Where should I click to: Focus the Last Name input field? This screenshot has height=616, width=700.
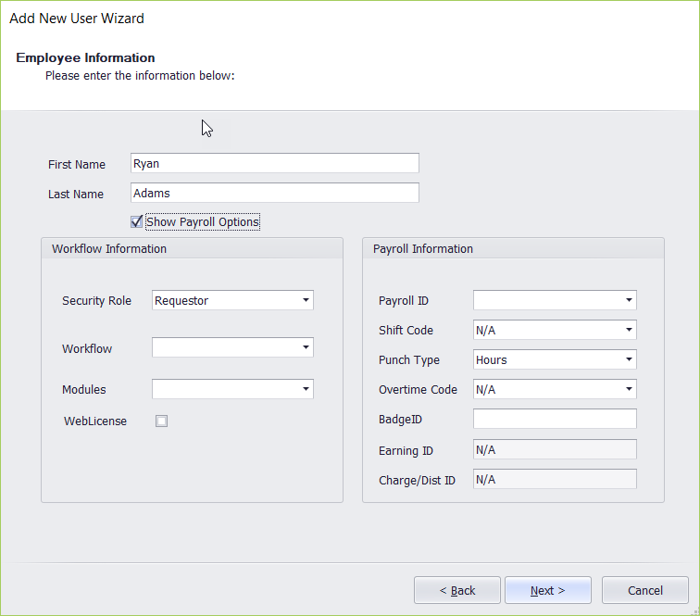(274, 193)
